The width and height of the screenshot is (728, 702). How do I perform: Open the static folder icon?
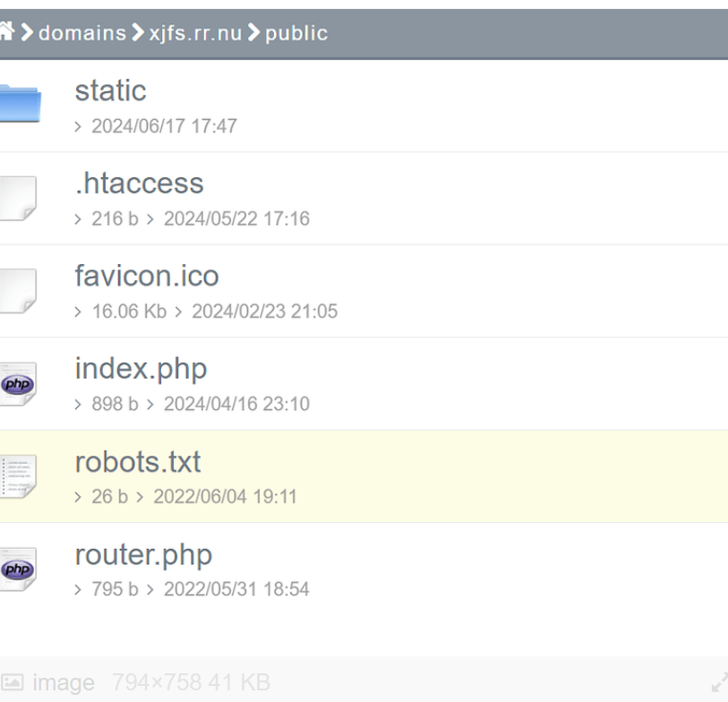coord(20,104)
